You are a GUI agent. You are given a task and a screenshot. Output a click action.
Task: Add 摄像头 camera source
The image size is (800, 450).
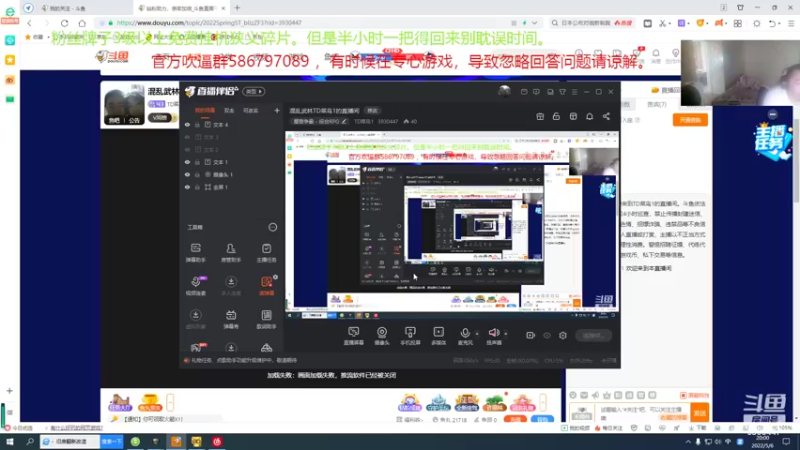coord(382,336)
